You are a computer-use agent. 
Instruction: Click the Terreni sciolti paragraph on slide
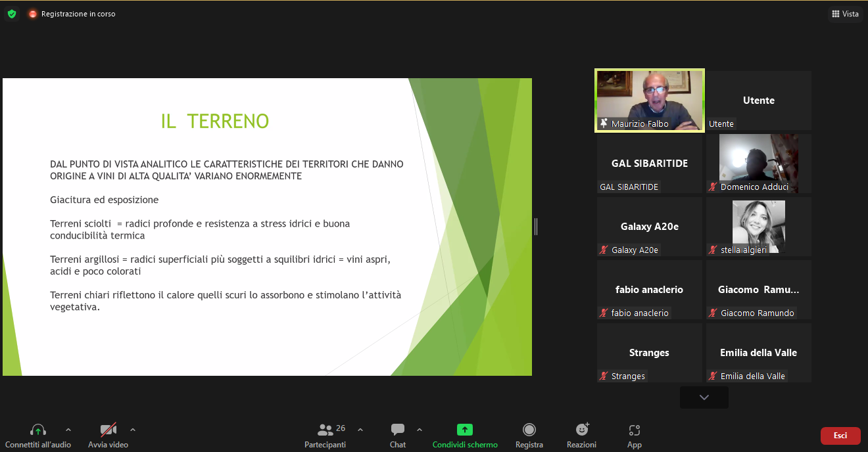(200, 229)
